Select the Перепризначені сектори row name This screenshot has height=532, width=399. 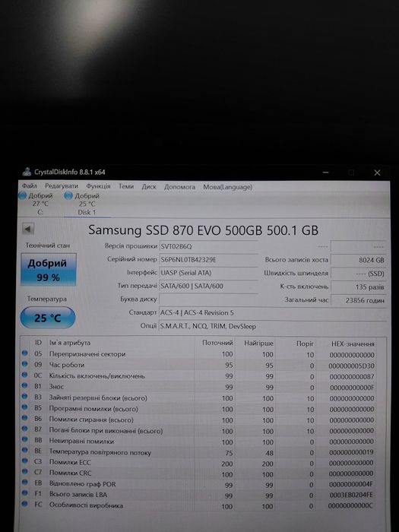(x=87, y=354)
